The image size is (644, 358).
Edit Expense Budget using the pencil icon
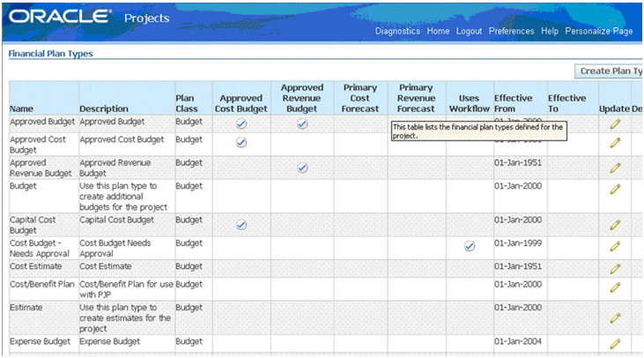[x=615, y=344]
